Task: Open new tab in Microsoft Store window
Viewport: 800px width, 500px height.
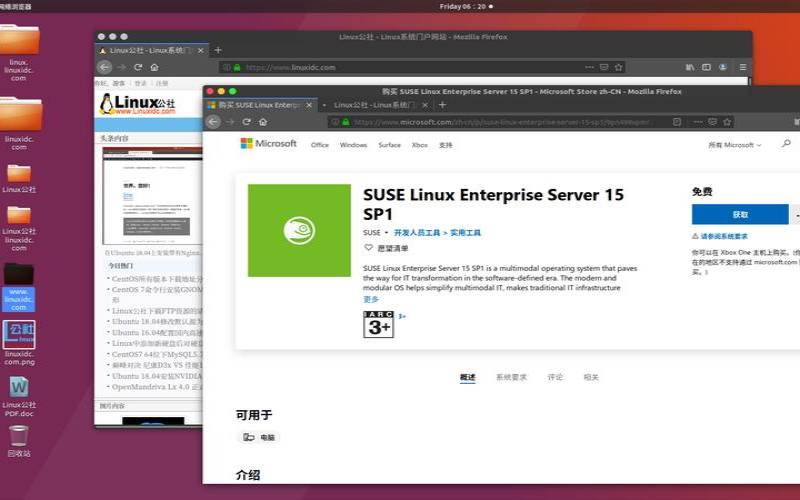Action: (442, 105)
